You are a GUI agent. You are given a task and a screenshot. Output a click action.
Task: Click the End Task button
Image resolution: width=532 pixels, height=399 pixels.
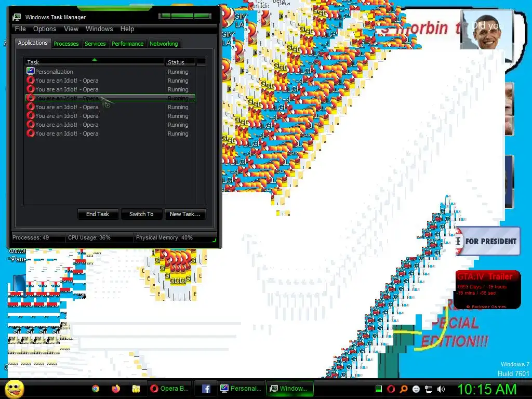pyautogui.click(x=98, y=214)
